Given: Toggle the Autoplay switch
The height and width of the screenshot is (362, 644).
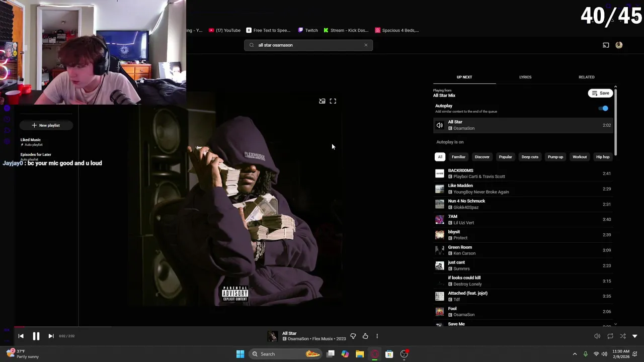Looking at the screenshot, I should click(x=604, y=108).
